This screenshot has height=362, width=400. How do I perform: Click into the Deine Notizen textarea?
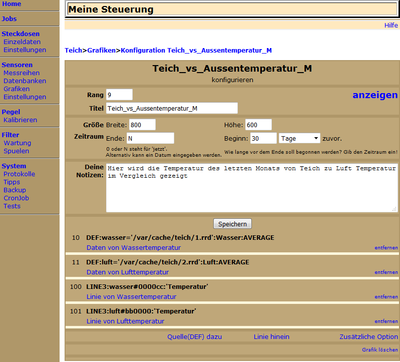(x=252, y=188)
